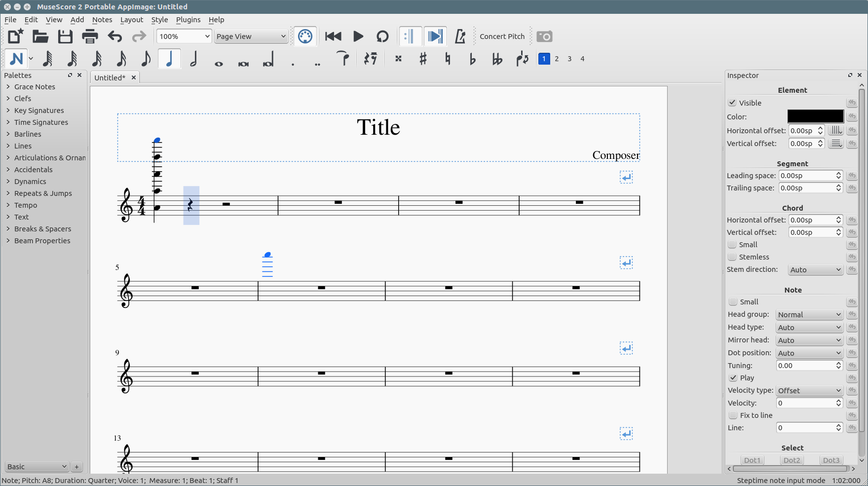Open the Plugins menu
Viewport: 868px width, 486px height.
[x=188, y=20]
